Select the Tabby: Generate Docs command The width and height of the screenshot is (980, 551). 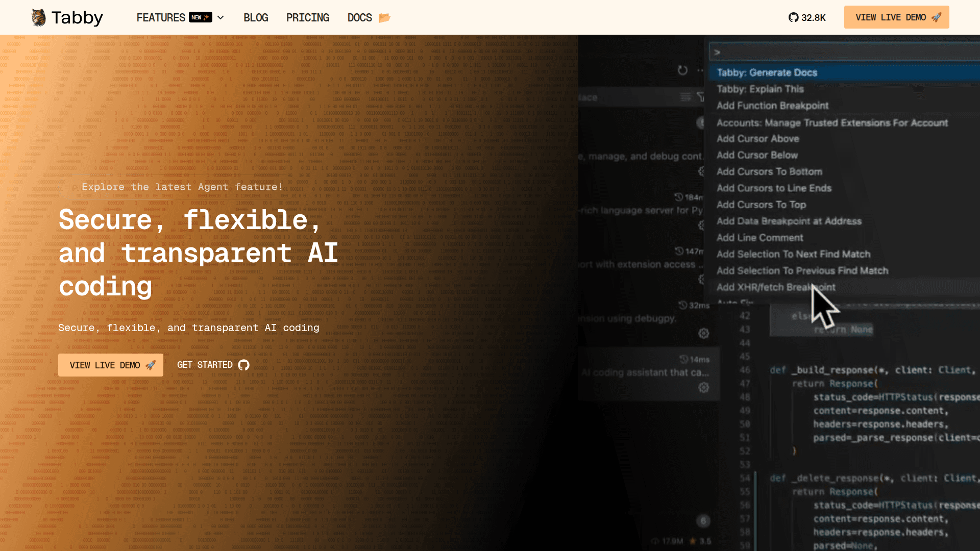767,72
